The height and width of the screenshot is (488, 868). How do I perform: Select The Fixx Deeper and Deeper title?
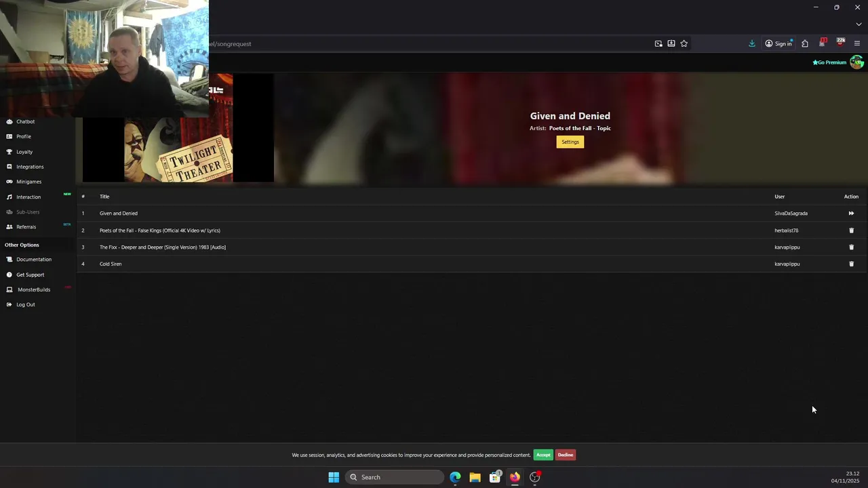pos(163,247)
